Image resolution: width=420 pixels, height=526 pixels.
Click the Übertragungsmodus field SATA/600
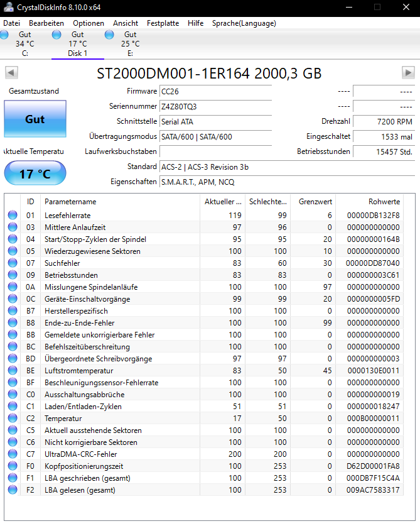pyautogui.click(x=215, y=137)
